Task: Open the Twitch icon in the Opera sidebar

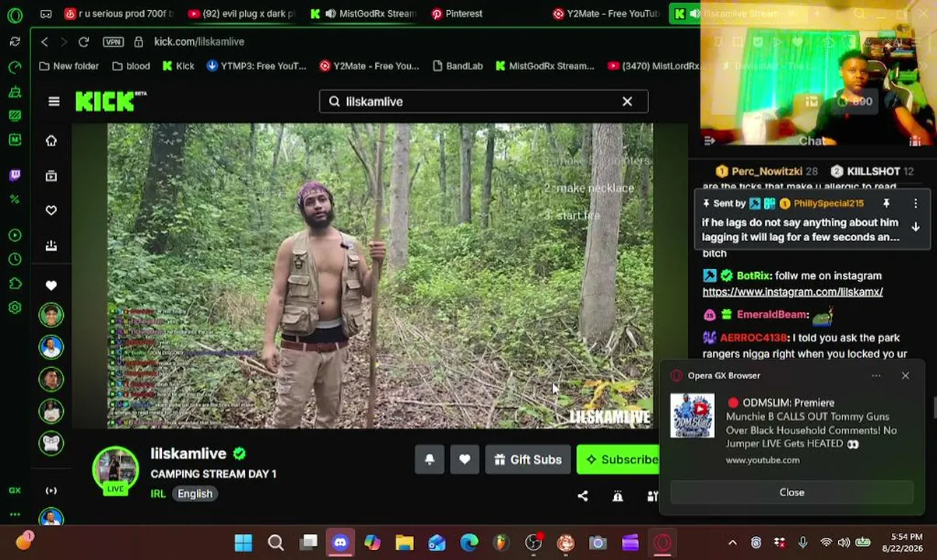Action: (15, 175)
